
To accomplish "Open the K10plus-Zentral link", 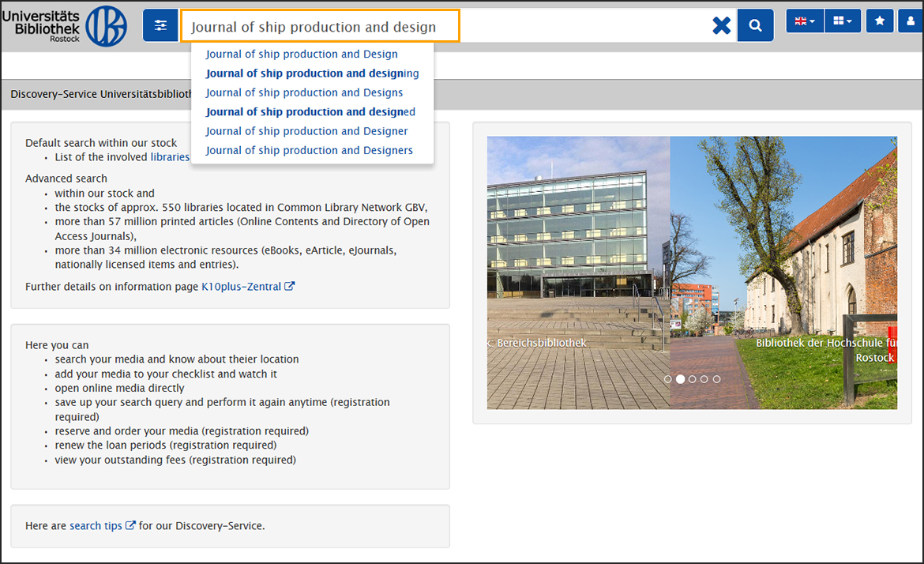I will (248, 287).
